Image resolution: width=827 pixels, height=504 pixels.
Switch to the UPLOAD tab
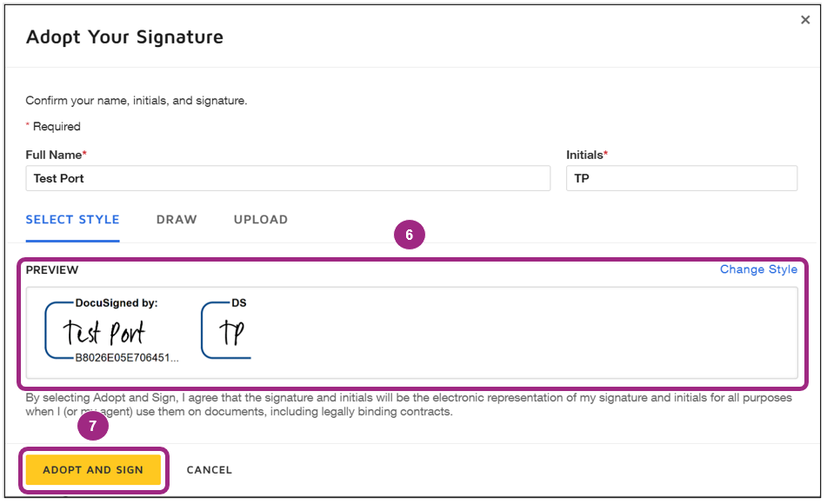[260, 220]
